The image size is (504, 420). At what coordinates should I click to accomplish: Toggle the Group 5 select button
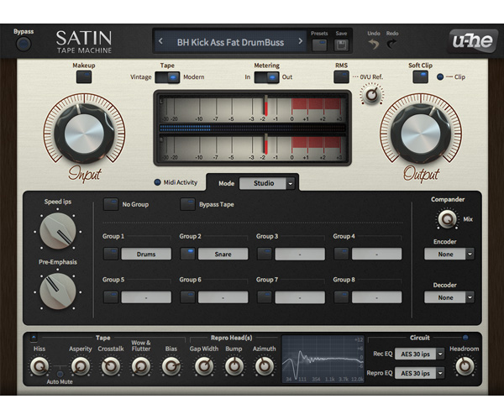[111, 297]
